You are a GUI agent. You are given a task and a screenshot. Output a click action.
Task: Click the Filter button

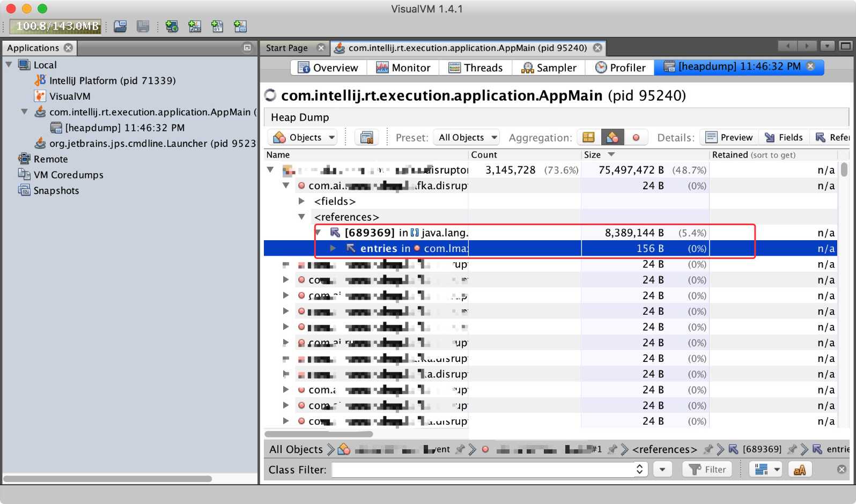click(x=707, y=470)
